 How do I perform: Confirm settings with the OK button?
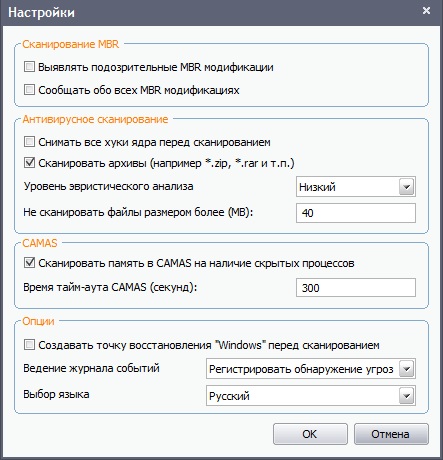[310, 434]
